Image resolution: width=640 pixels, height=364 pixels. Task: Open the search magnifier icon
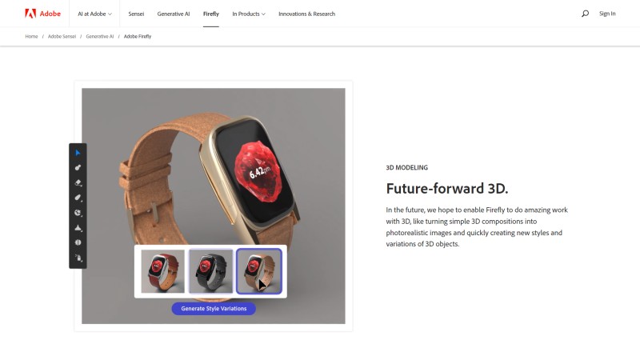click(585, 14)
